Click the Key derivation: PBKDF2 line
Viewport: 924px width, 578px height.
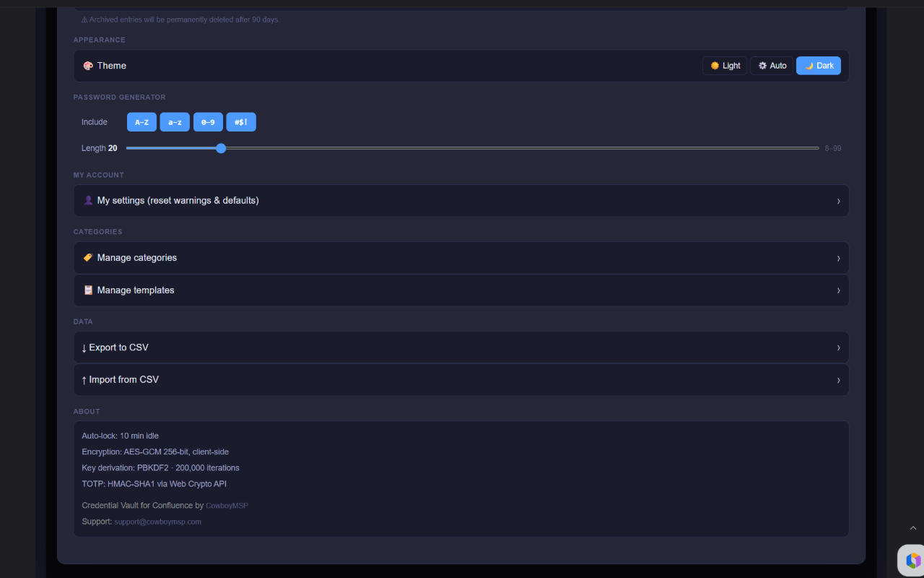pyautogui.click(x=160, y=467)
